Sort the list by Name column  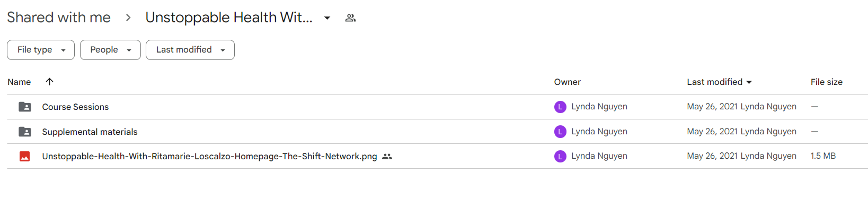pos(19,82)
